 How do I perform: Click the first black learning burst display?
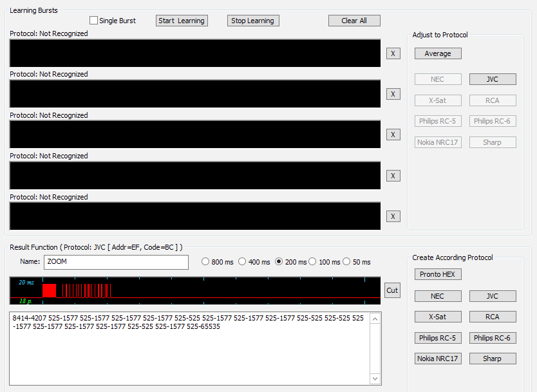pos(195,53)
